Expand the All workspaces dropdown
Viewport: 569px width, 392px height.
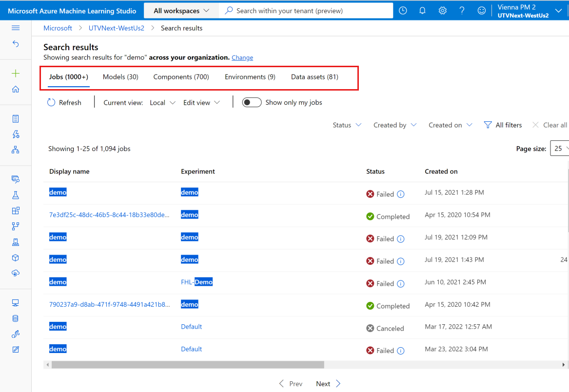[181, 11]
